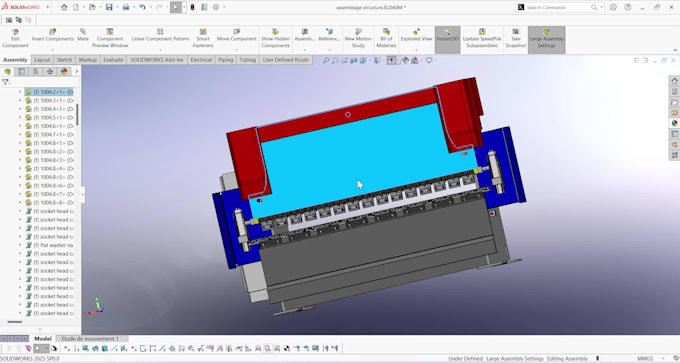The height and width of the screenshot is (363, 680).
Task: Toggle Large Assembly Settings mode
Action: 546,39
